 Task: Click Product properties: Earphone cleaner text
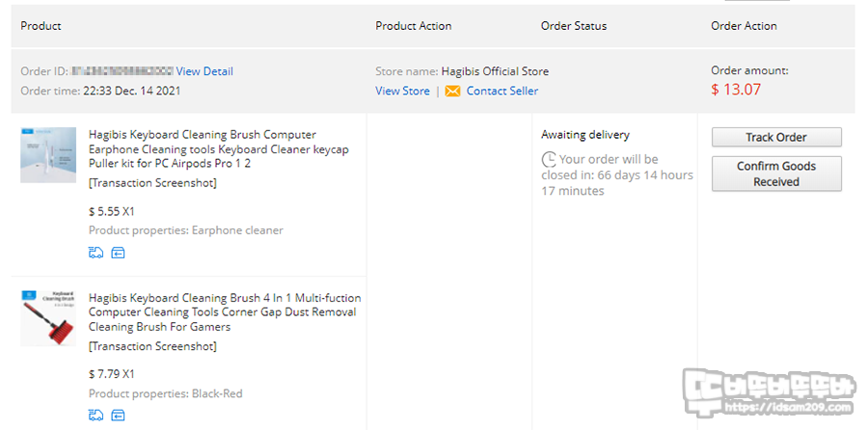(x=186, y=230)
